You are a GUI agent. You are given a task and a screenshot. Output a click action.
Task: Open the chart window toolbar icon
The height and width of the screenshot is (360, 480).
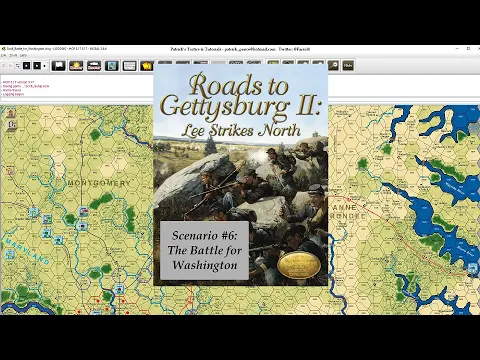129,66
